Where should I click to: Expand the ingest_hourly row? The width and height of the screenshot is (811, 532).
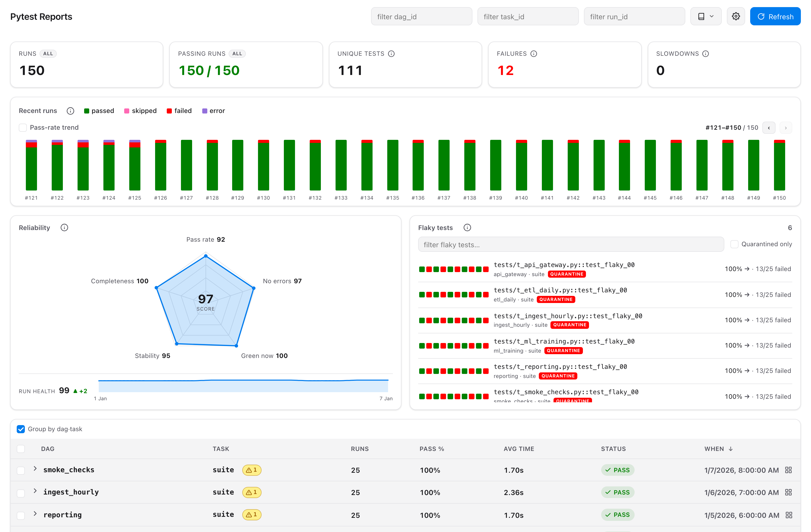tap(35, 491)
